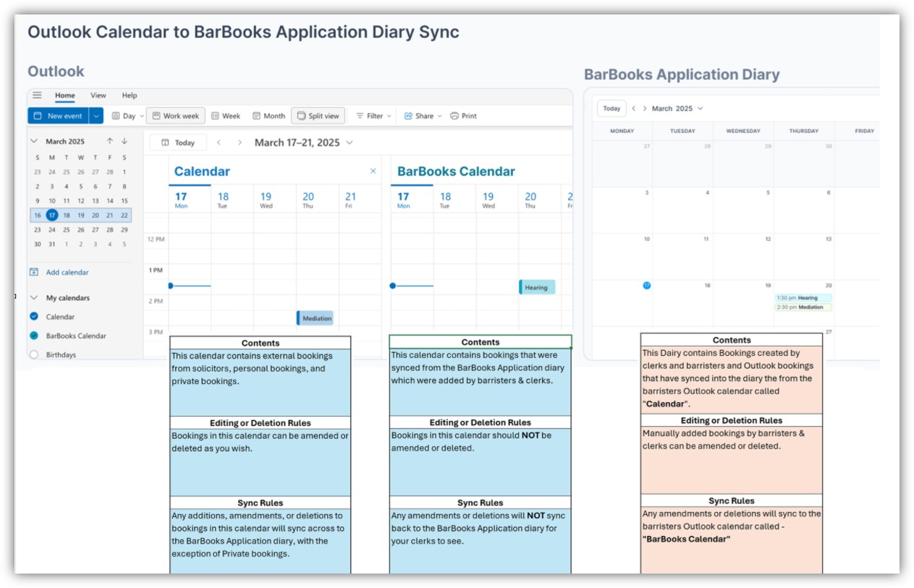914x588 pixels.
Task: Go to next month in BarBooks Diary
Action: [645, 108]
